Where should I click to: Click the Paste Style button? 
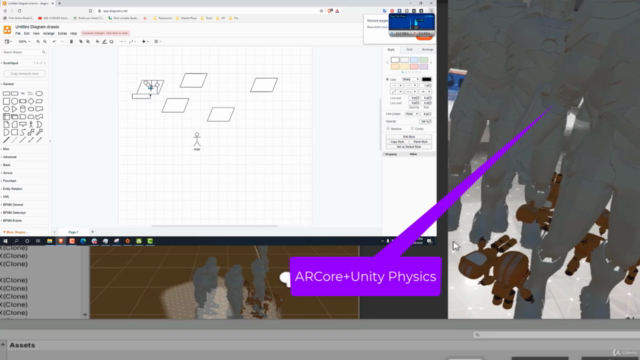coord(420,142)
